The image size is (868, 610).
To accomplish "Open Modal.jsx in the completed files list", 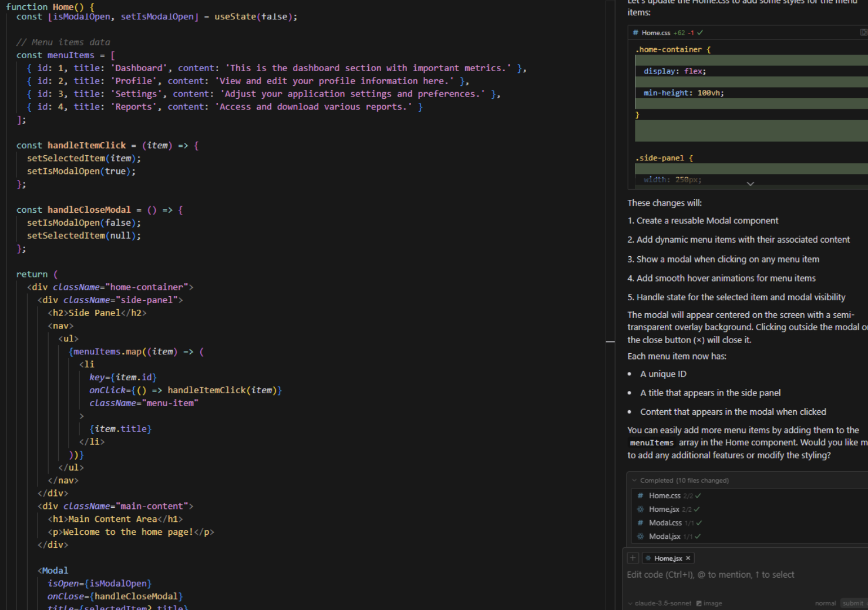I will point(664,537).
